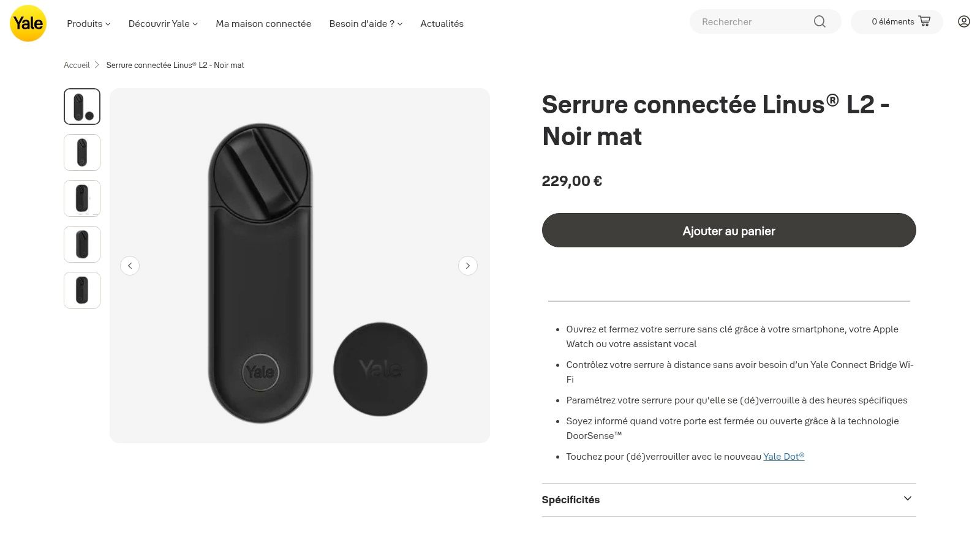Open the Actualités menu item
This screenshot has height=551, width=980.
[442, 24]
